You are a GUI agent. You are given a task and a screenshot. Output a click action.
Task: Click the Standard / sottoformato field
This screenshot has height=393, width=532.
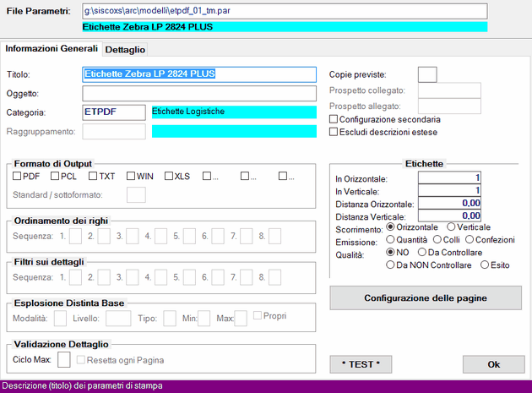[136, 195]
